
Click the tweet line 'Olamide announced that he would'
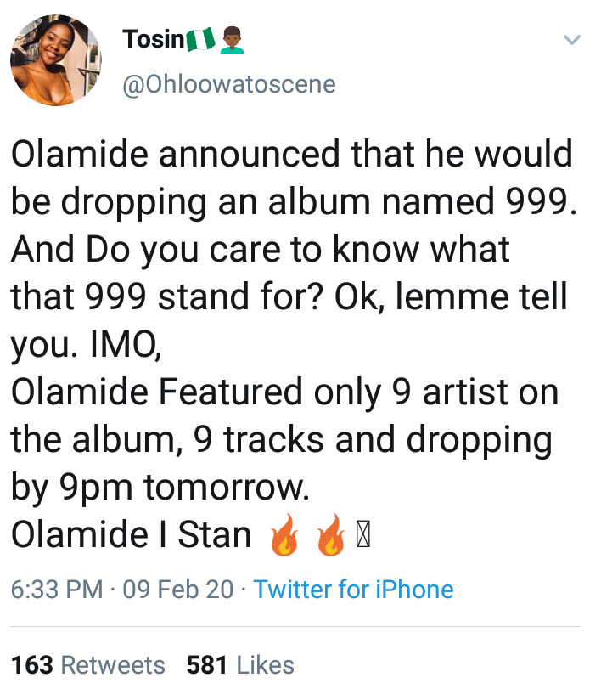(x=292, y=154)
